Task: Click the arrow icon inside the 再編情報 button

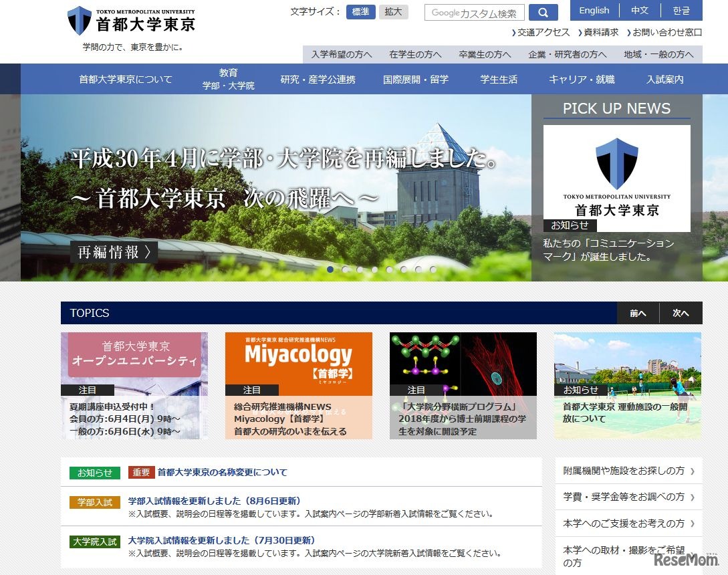Action: click(x=148, y=253)
